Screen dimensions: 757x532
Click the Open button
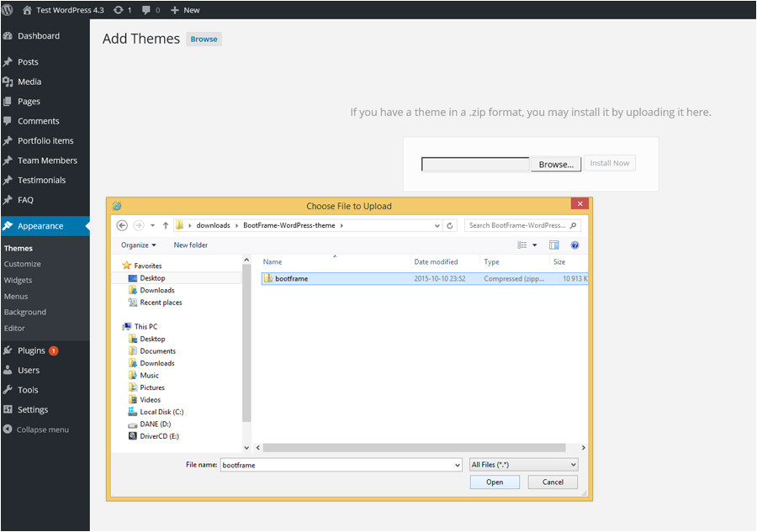[495, 482]
